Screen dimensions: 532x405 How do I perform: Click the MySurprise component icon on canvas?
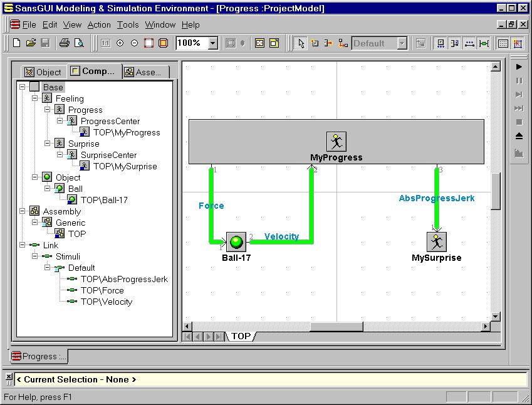pyautogui.click(x=436, y=242)
